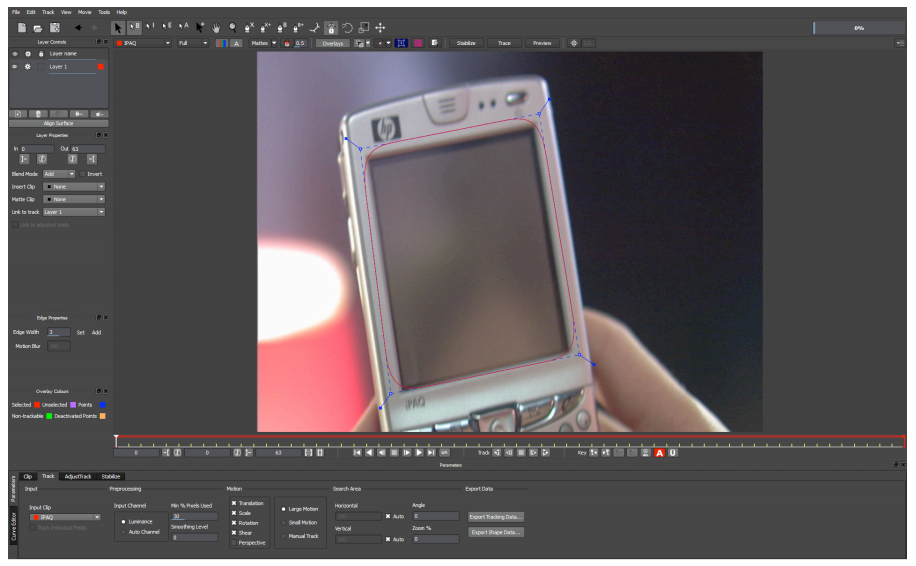Screen dimensions: 916x566
Task: Select the Add X-Spline to layer tool
Action: coord(265,27)
